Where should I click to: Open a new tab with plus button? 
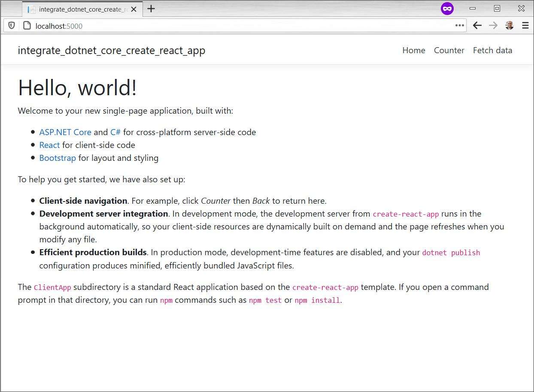click(151, 9)
